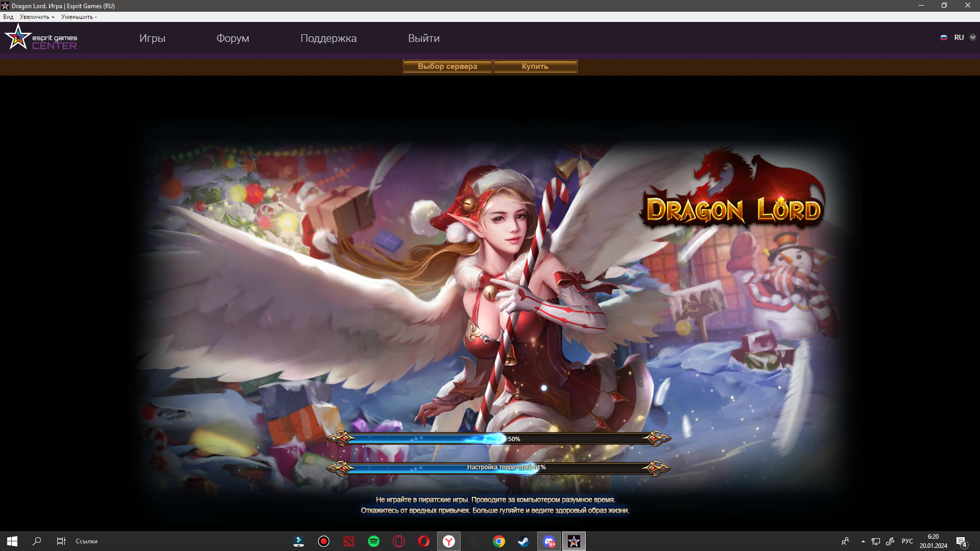980x551 pixels.
Task: Go to the Форум page
Action: tap(232, 38)
